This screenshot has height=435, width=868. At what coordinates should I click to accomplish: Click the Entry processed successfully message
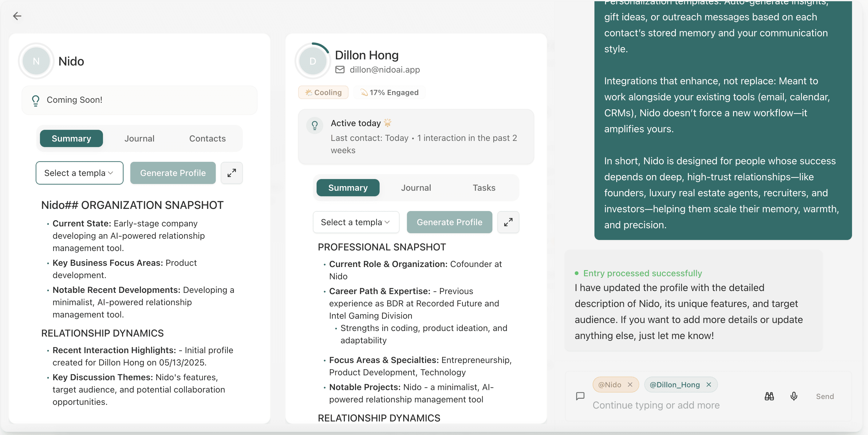click(x=642, y=273)
